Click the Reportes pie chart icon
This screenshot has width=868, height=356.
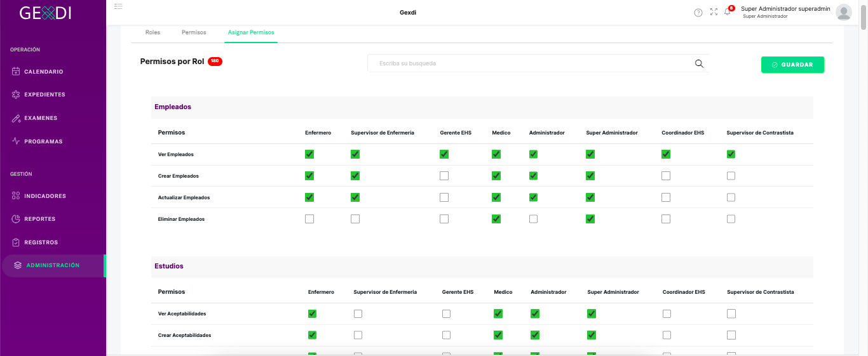click(16, 219)
